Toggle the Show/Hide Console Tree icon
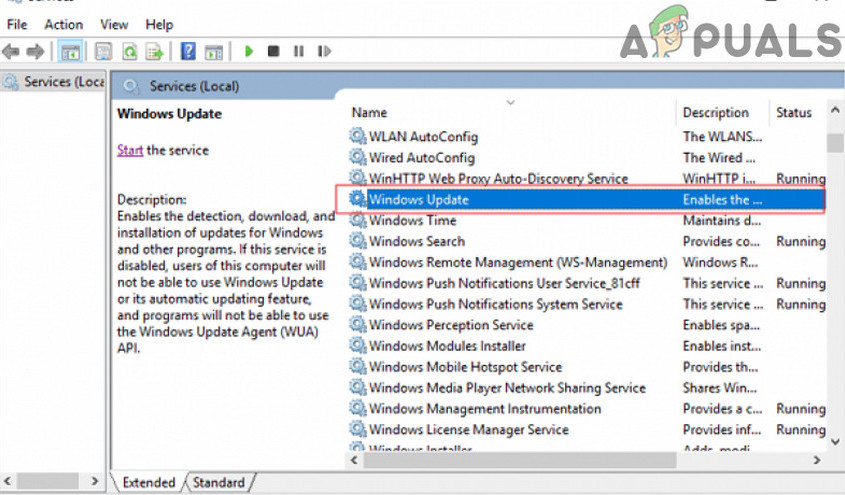This screenshot has height=495, width=845. (x=71, y=52)
